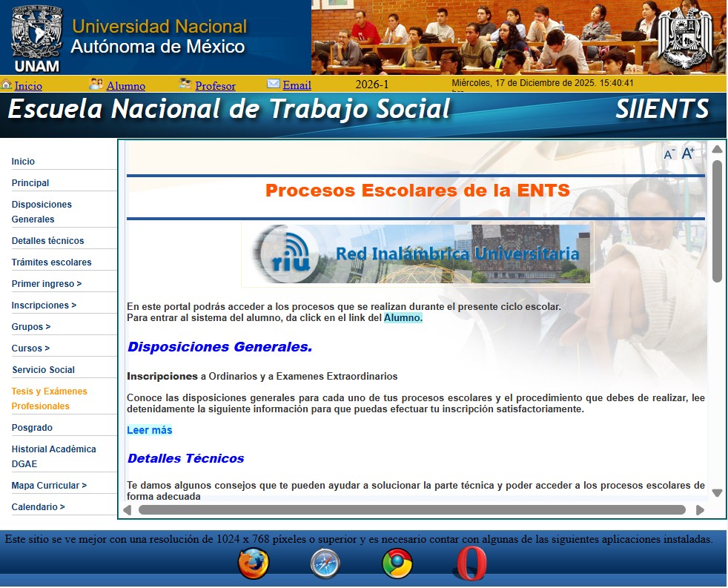This screenshot has width=728, height=588.
Task: Click the vertical scrollbar thumb
Action: coord(718,221)
